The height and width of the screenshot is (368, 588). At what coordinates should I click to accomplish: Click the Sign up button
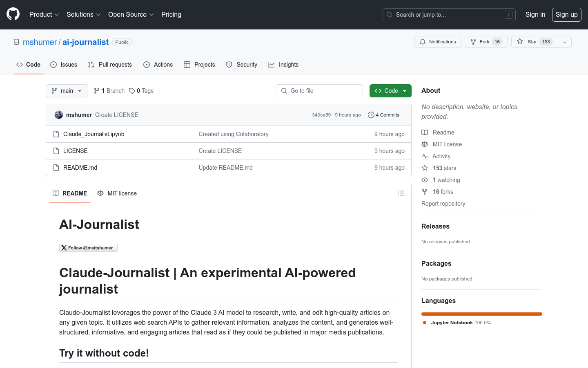pyautogui.click(x=566, y=14)
